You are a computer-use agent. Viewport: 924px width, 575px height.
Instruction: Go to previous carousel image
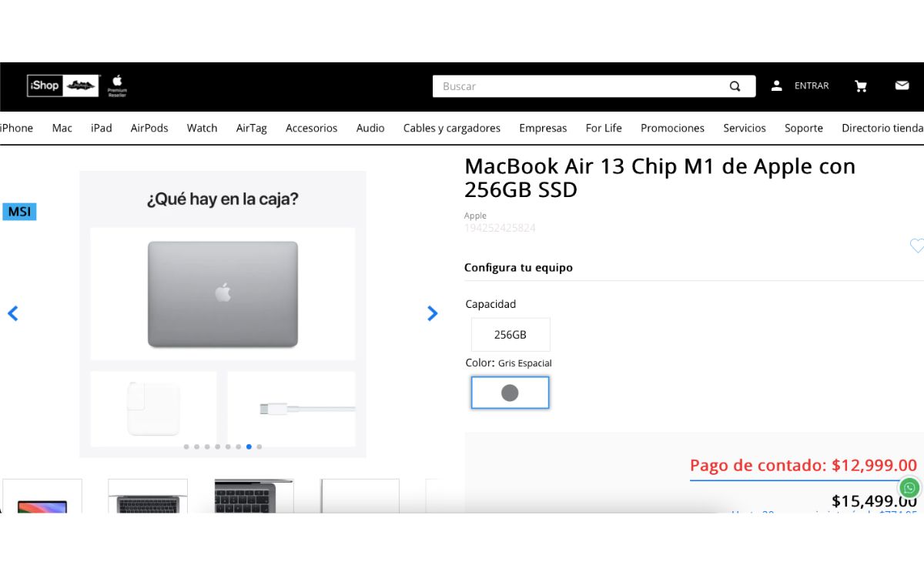[12, 313]
